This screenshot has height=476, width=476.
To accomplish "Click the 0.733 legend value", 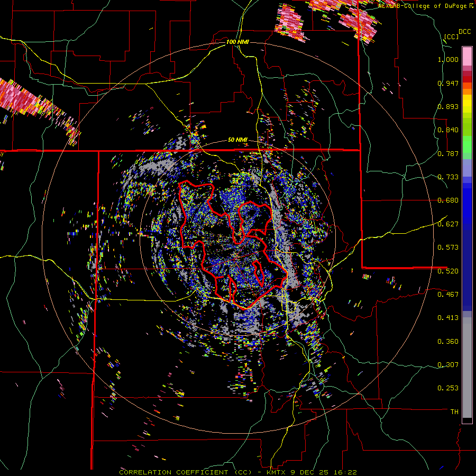I will coord(448,177).
